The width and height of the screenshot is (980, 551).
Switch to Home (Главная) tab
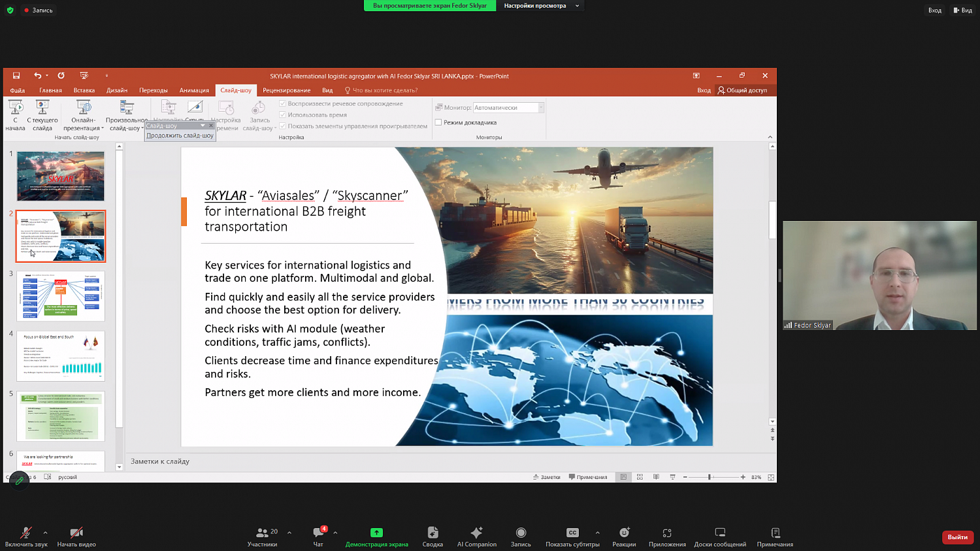pos(50,90)
